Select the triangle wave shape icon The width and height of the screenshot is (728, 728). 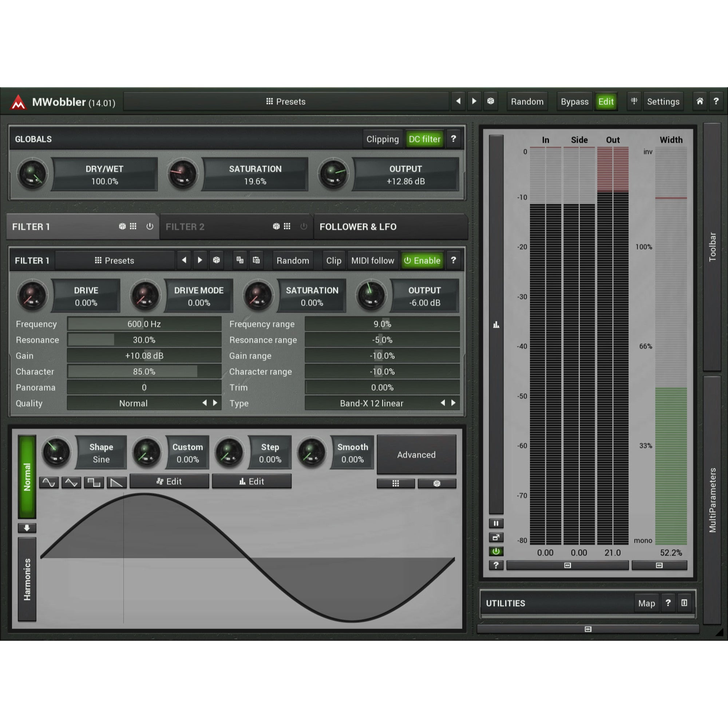(71, 483)
